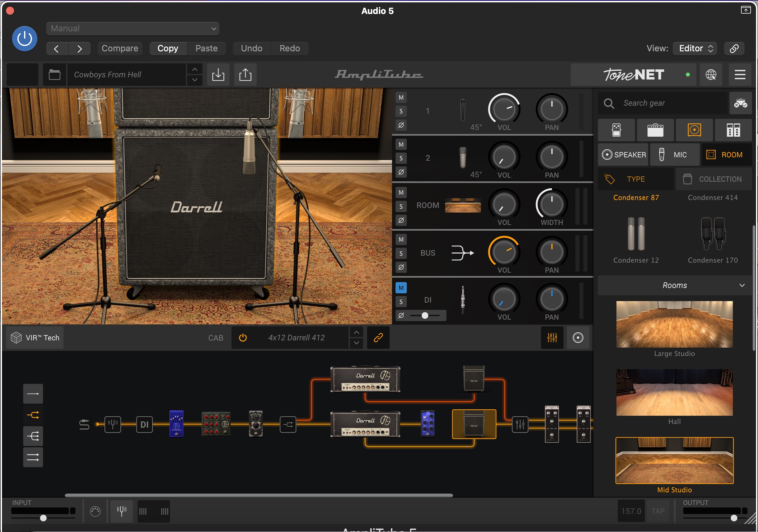Toggle the VIR Tech button
The height and width of the screenshot is (532, 758).
coord(35,338)
